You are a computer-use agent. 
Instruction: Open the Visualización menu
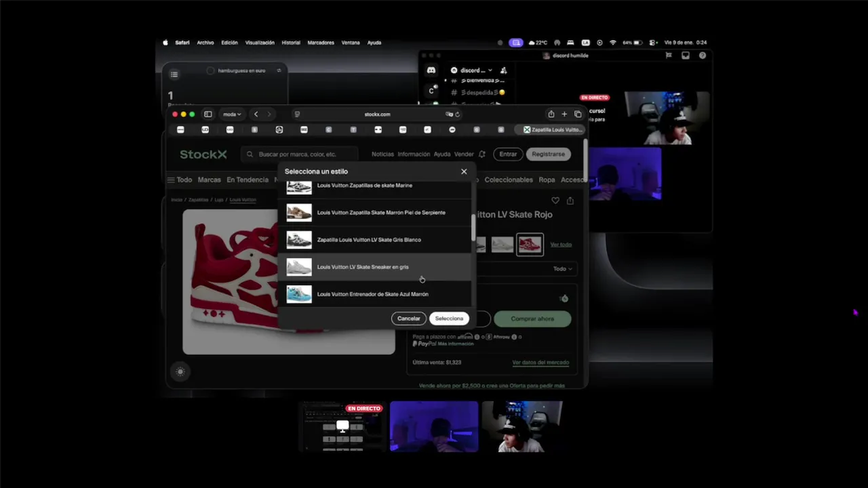point(260,43)
